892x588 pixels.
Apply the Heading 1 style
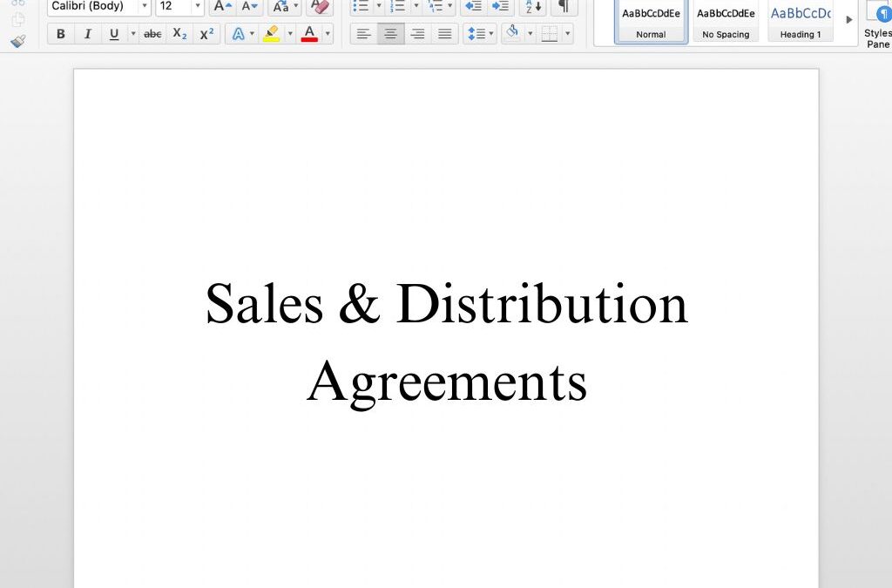pos(801,22)
